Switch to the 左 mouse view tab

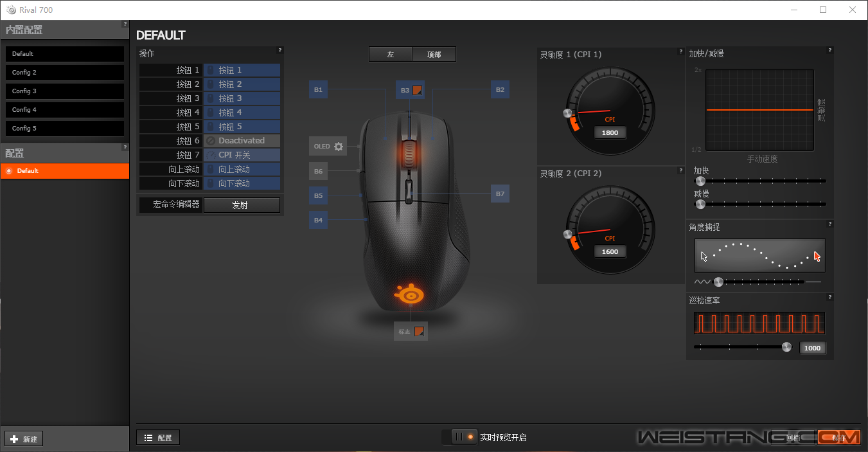tap(391, 55)
